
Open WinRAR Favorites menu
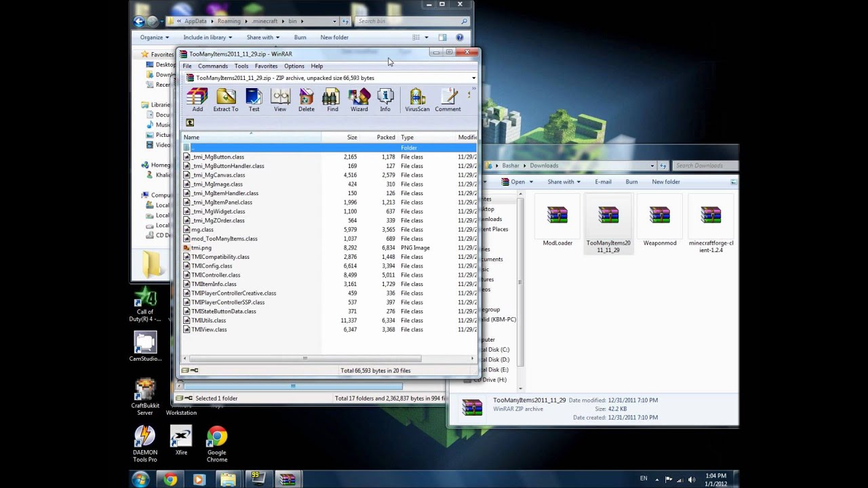266,66
